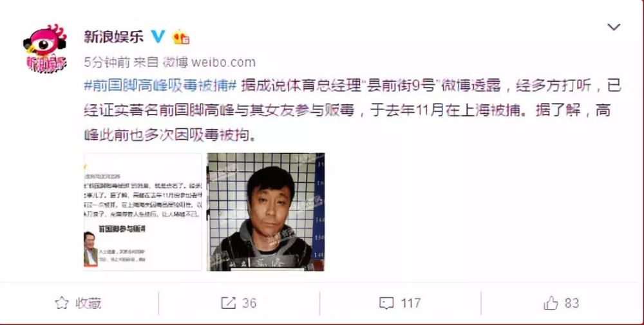This screenshot has height=325, width=644.
Task: Click the repost count 36
Action: [x=249, y=303]
